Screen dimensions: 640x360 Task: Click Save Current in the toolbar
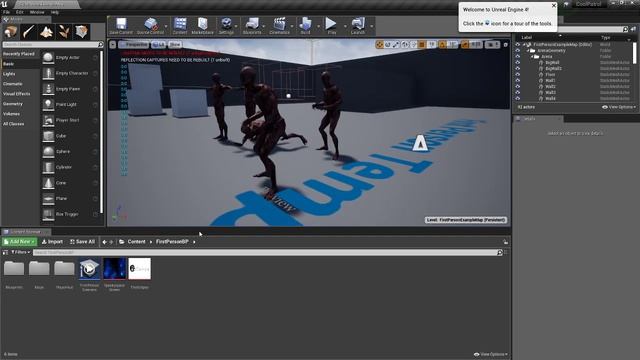click(121, 26)
